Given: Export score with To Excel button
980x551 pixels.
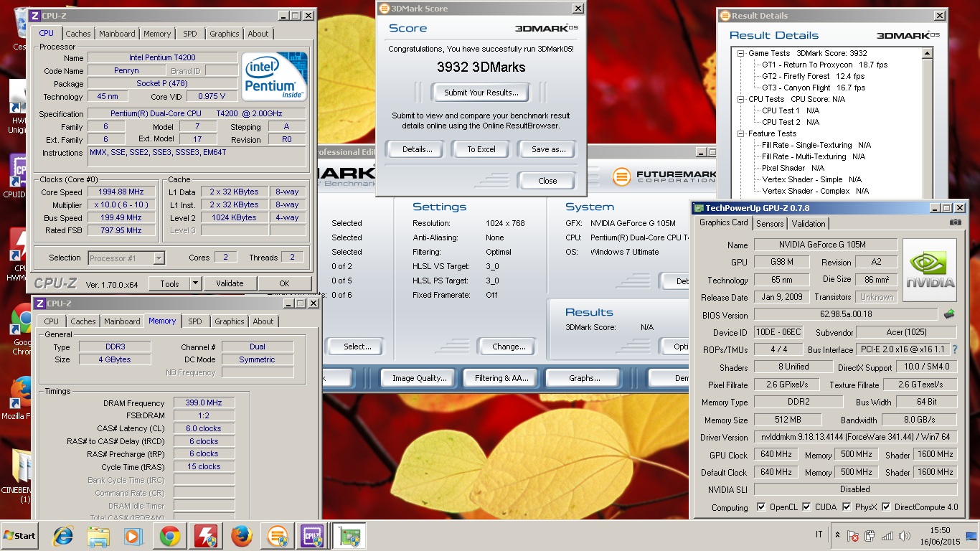Looking at the screenshot, I should 481,149.
